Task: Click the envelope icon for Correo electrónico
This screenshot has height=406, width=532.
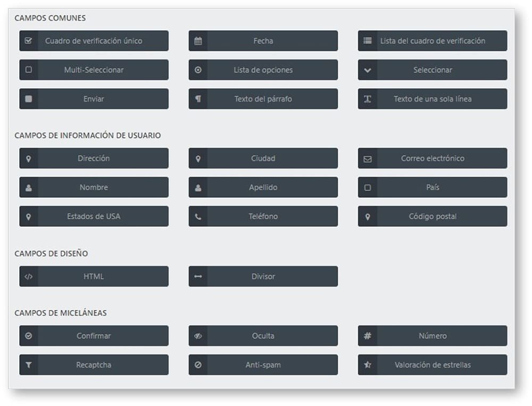Action: click(367, 158)
